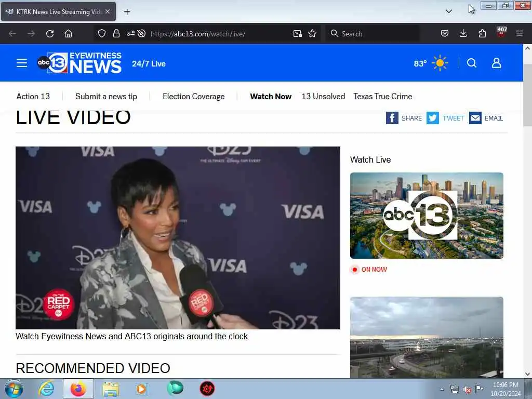Open Submit a news tip
The image size is (532, 399).
(x=106, y=97)
